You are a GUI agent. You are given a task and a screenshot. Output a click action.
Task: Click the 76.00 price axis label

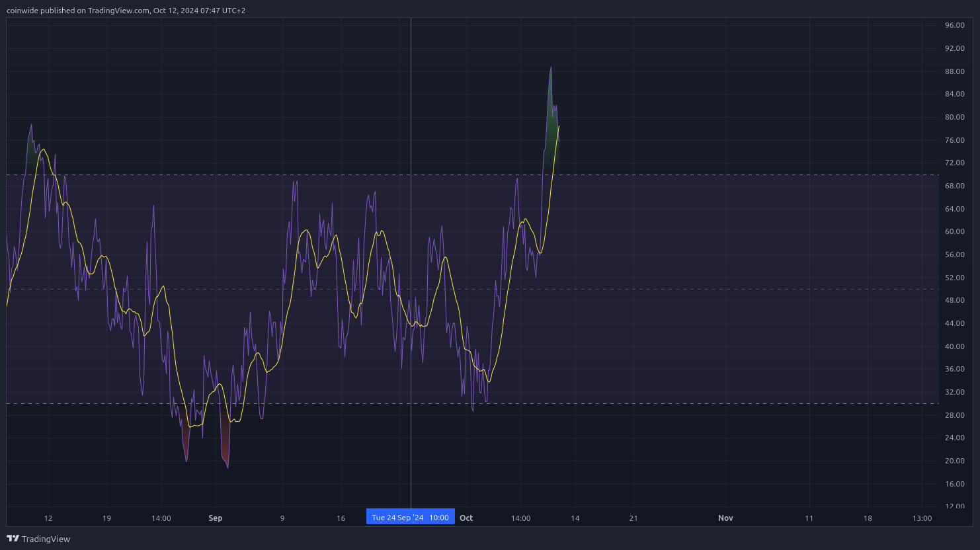coord(955,140)
